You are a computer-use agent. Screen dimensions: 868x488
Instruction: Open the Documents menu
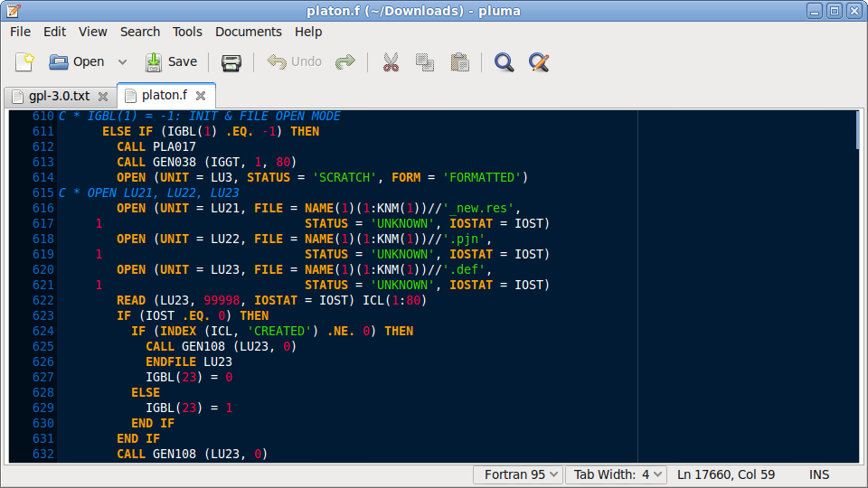(248, 32)
